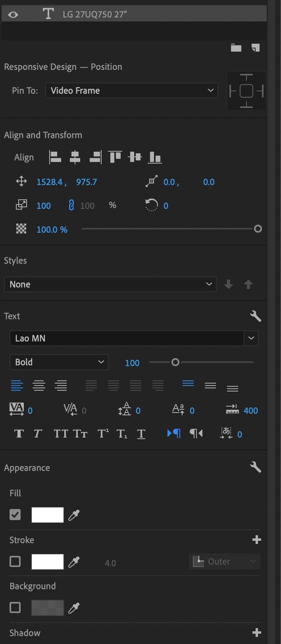Add a Shadow with plus button
This screenshot has height=644, width=281.
click(x=257, y=632)
